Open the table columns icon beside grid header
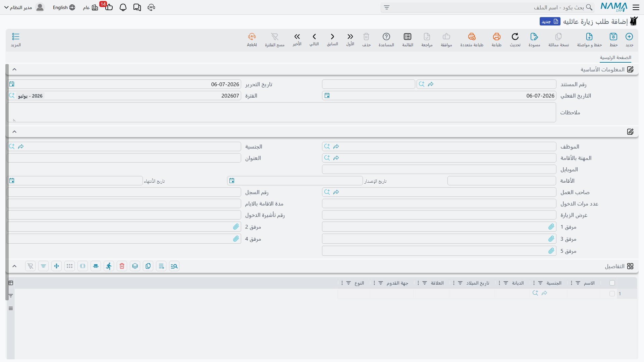The image size is (644, 362). 11,283
